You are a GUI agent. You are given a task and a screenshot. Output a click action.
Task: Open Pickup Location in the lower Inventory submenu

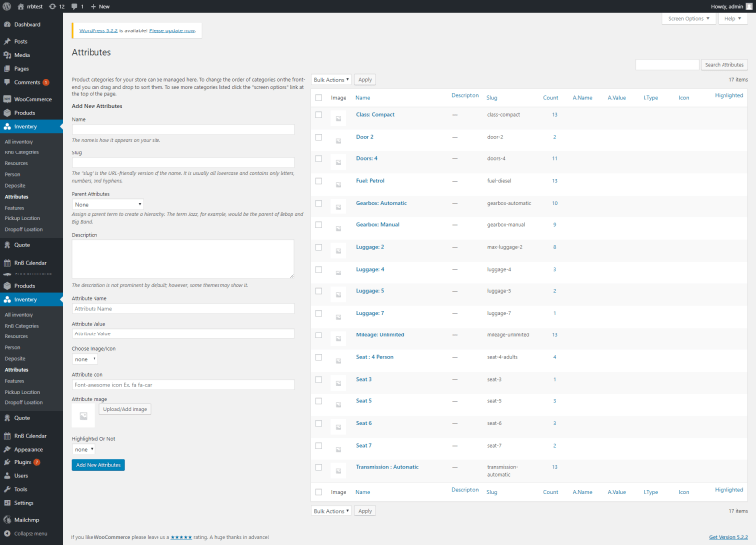23,392
